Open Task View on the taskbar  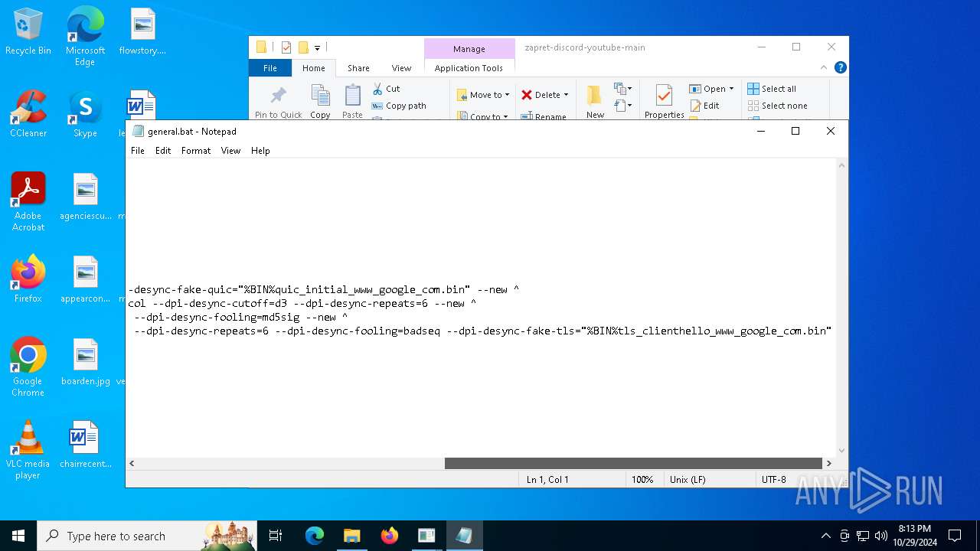[276, 536]
